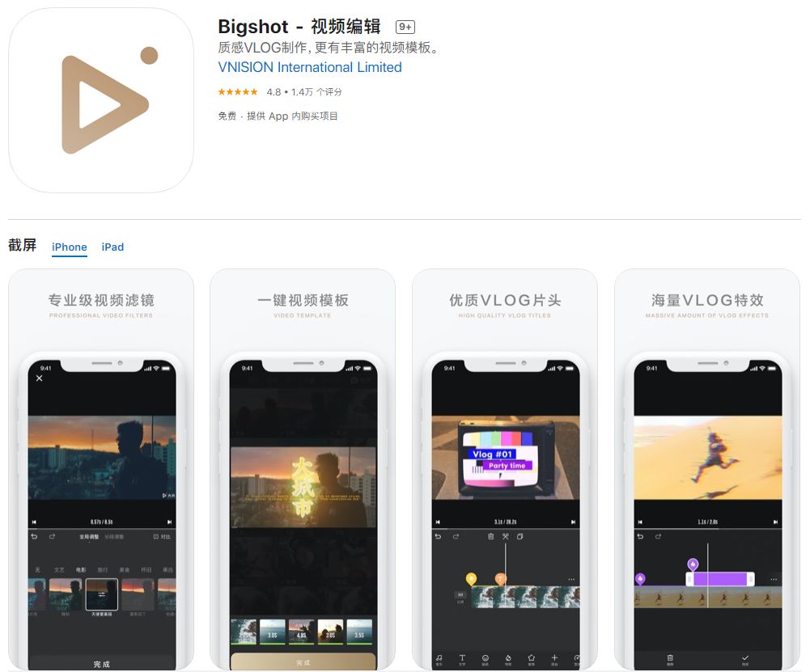
Task: Click the 大城市 video preview
Action: 303,488
